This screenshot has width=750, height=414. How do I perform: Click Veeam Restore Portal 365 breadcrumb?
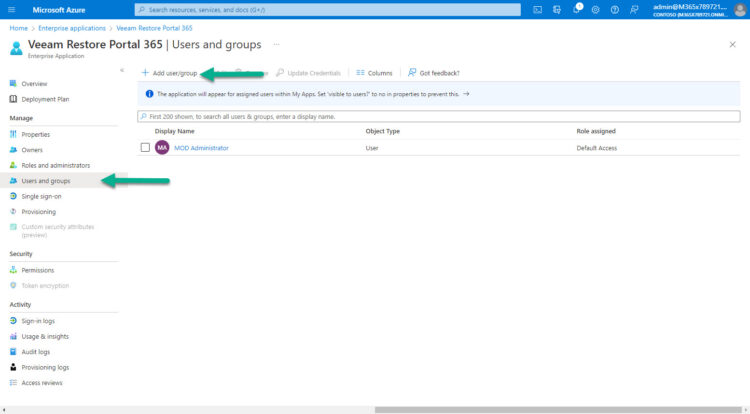tap(154, 28)
